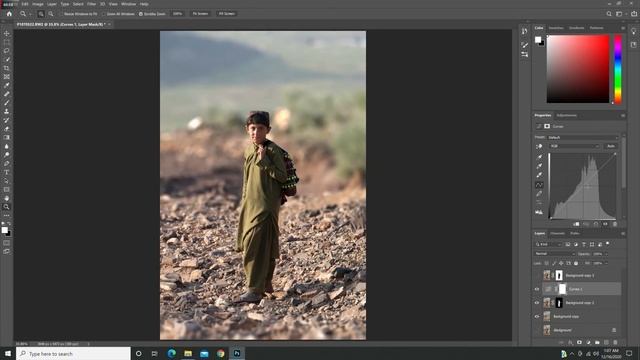
Task: Open the Windows Start menu
Action: click(x=8, y=353)
